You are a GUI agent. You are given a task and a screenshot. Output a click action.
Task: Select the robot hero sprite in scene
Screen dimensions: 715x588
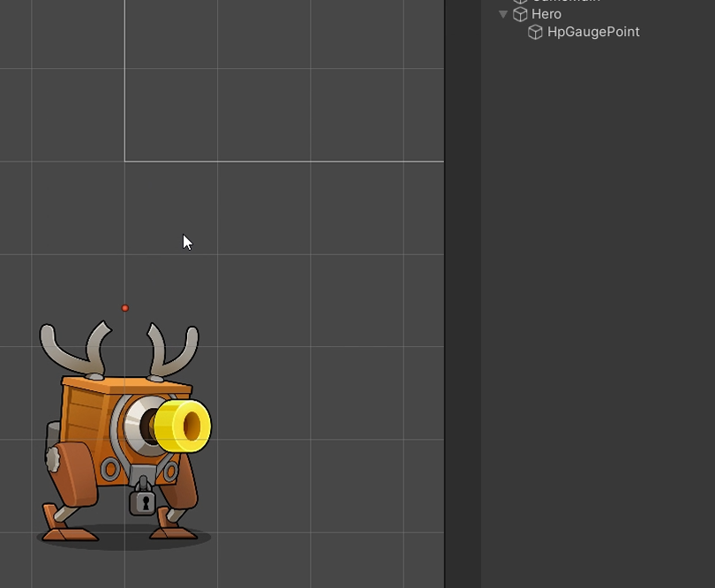(124, 435)
